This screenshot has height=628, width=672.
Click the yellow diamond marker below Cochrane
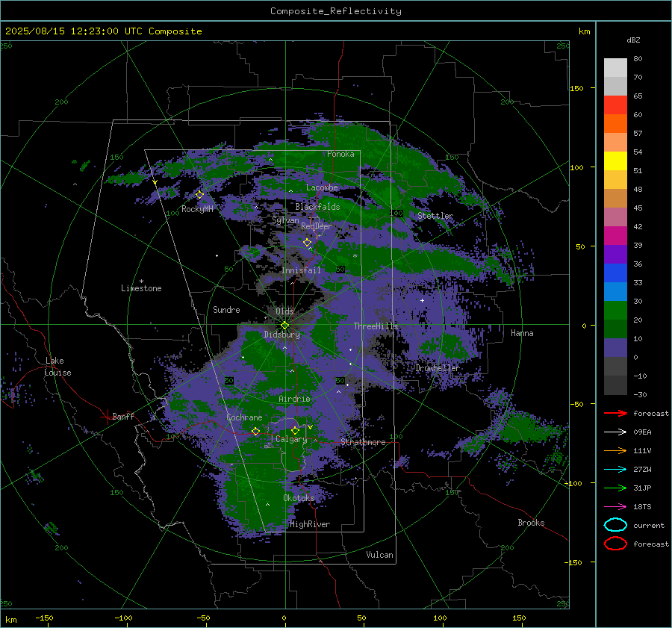(x=255, y=431)
